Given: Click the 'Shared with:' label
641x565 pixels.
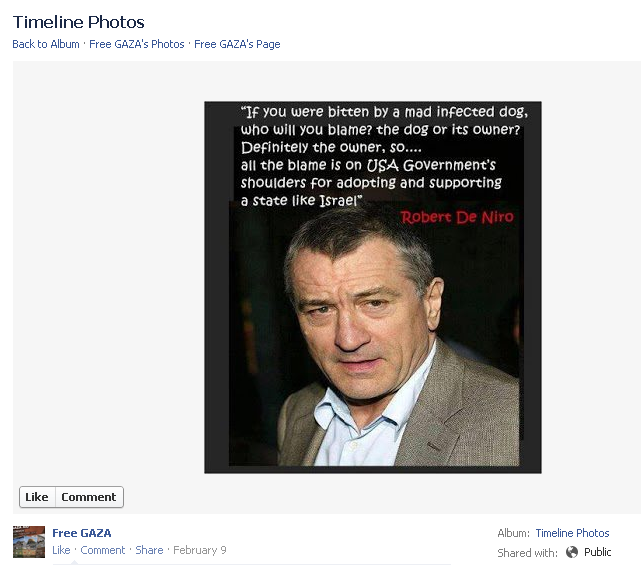Looking at the screenshot, I should tap(528, 552).
